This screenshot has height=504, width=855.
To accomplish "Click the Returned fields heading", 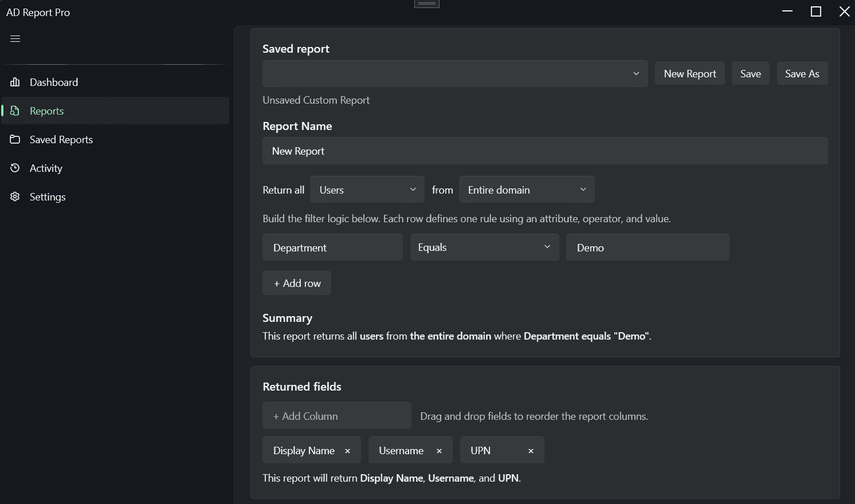I will coord(302,387).
